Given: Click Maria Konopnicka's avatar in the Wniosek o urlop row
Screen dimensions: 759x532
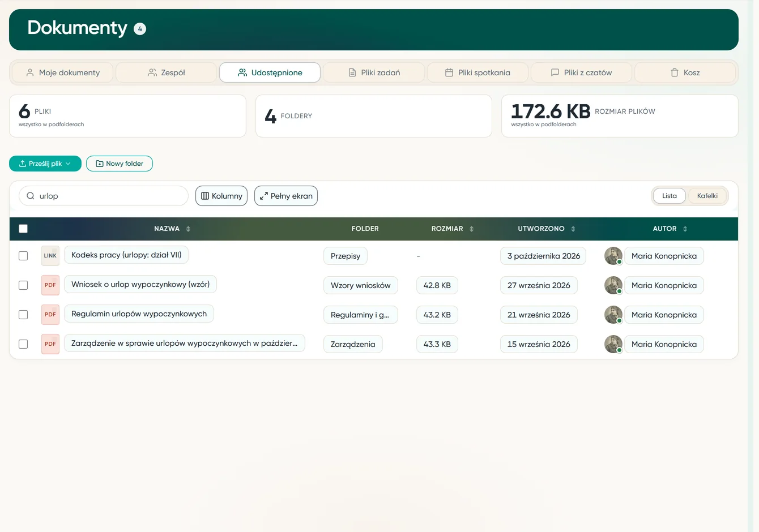Looking at the screenshot, I should pyautogui.click(x=613, y=285).
